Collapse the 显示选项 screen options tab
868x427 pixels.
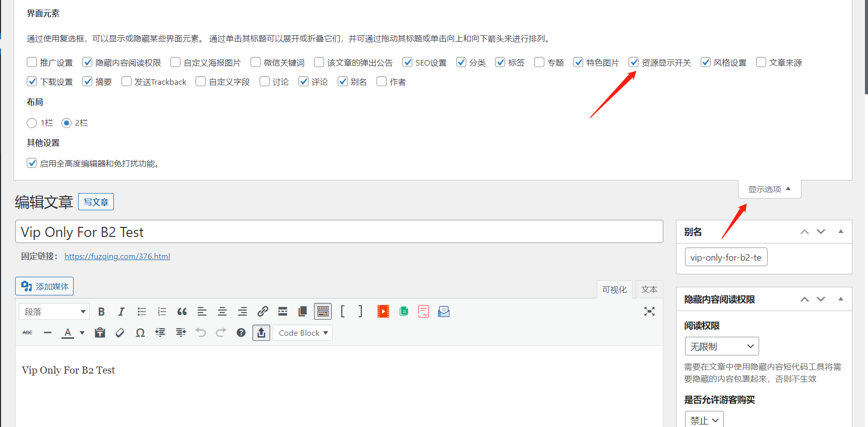pos(769,189)
